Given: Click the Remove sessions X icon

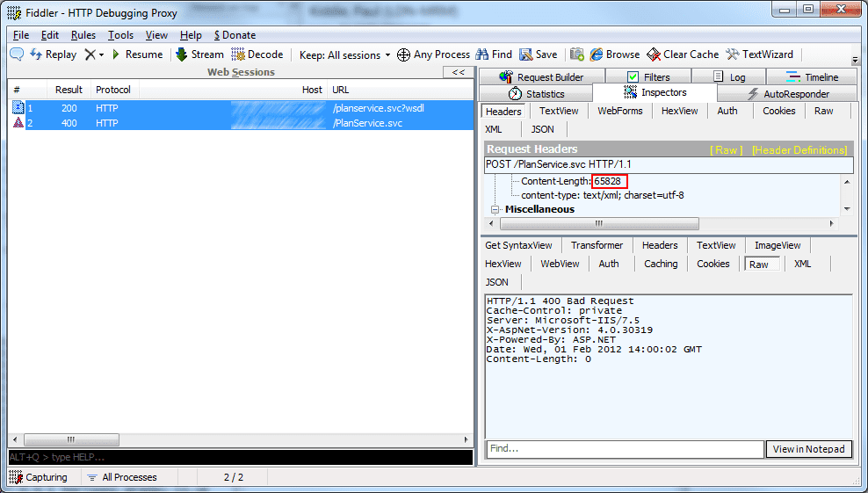Looking at the screenshot, I should coord(90,54).
